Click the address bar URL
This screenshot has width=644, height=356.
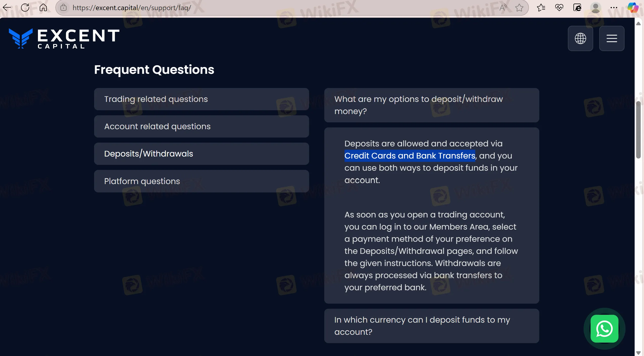[132, 8]
